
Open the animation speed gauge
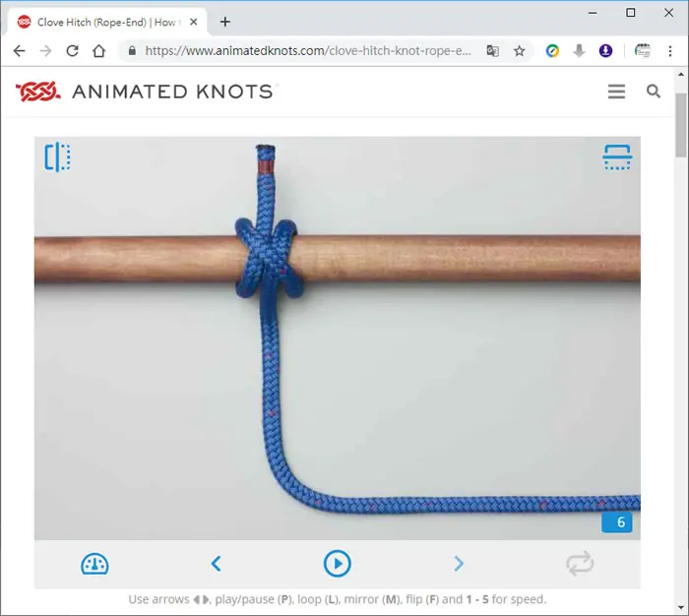coord(94,564)
